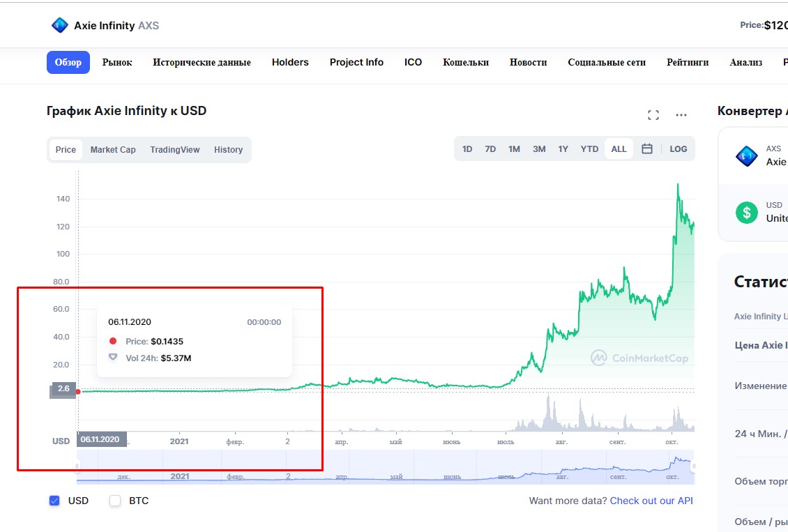Go to the Holders tab

point(290,62)
